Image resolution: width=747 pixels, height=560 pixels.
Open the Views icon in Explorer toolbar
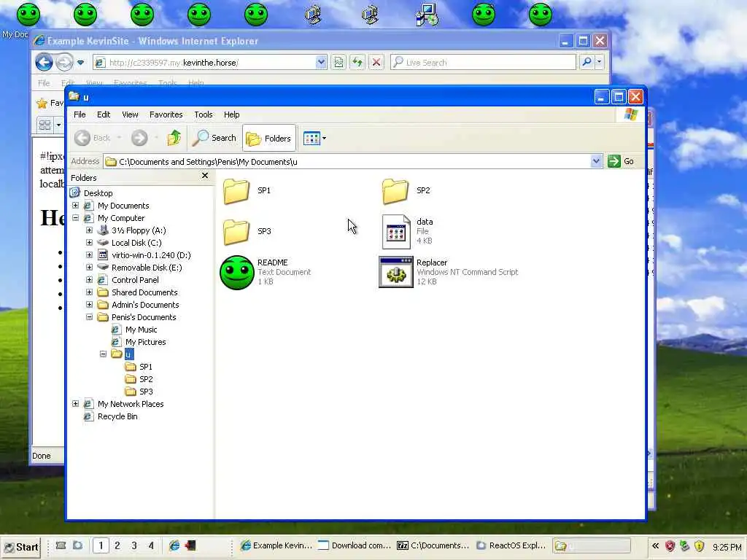[x=311, y=139]
